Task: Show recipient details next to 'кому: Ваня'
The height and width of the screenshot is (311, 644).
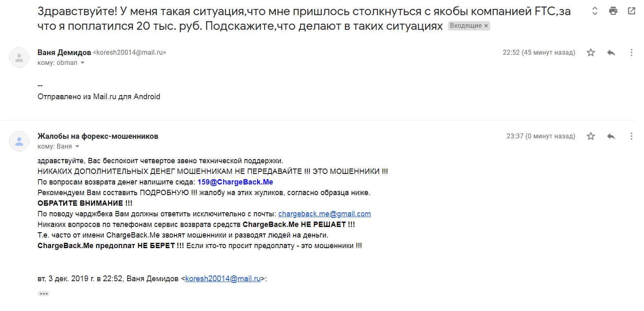Action: (x=77, y=147)
